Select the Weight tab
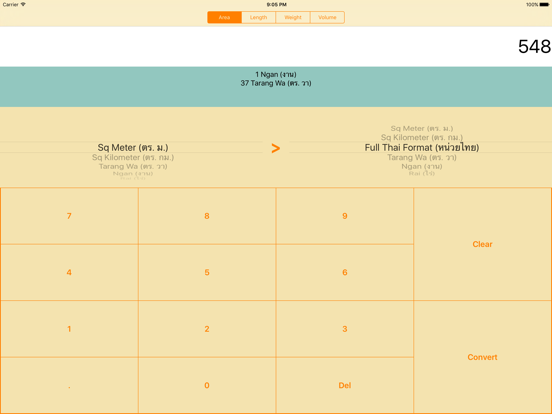Image resolution: width=552 pixels, height=414 pixels. [293, 17]
